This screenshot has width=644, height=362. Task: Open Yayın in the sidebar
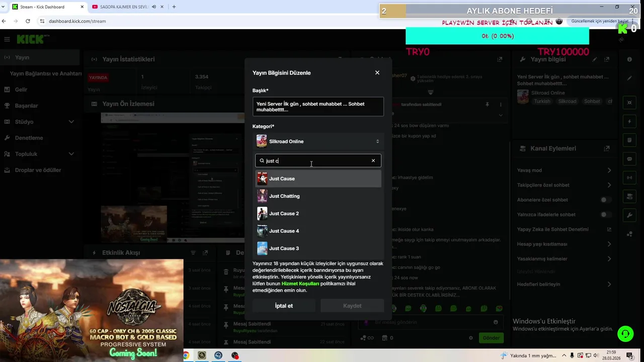40,57
